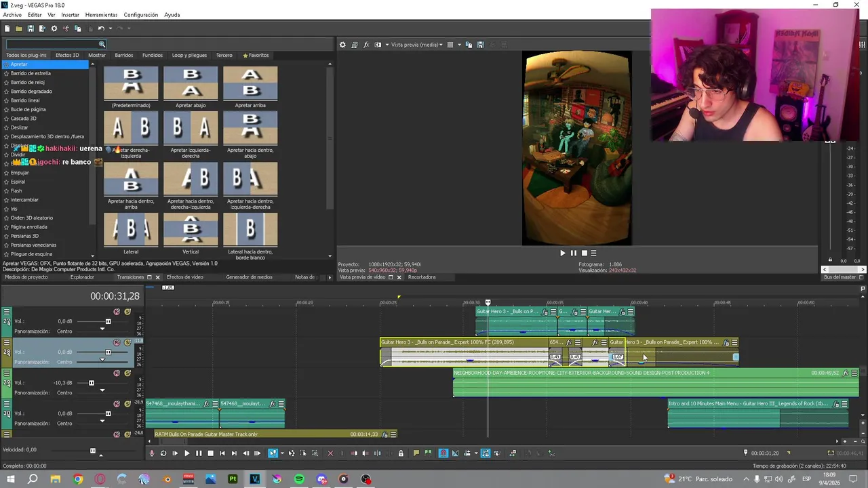Undo the last action with arrow icon
The image size is (868, 488).
pos(101,28)
